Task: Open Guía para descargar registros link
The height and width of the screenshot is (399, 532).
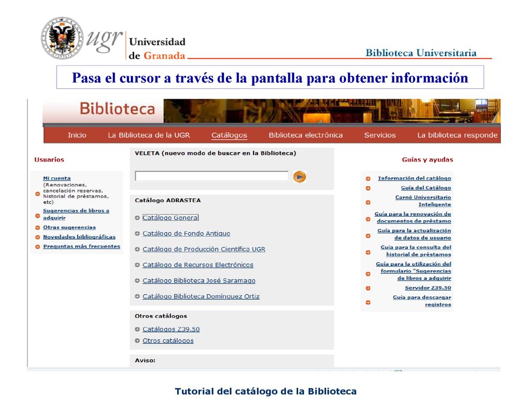Action: point(422,301)
